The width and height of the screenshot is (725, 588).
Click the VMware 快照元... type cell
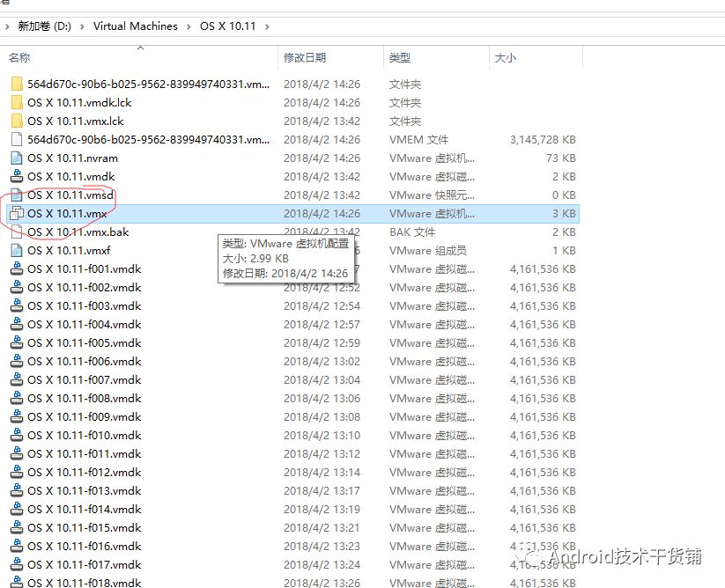click(x=432, y=195)
